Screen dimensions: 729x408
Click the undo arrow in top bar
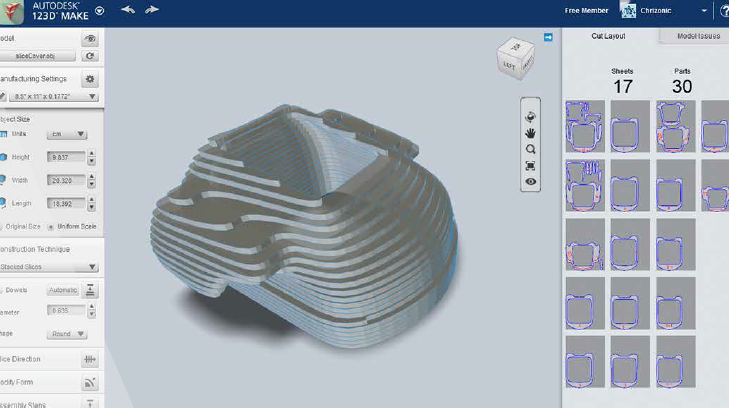[128, 10]
